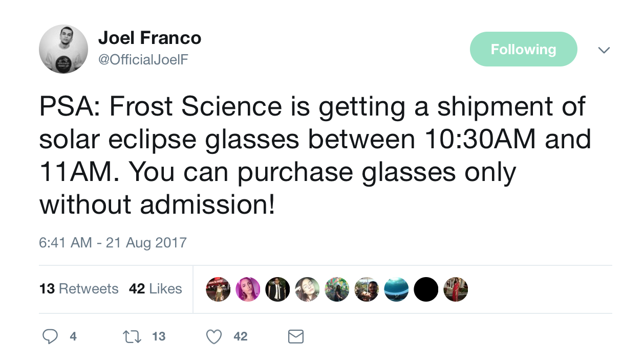Open the liker avatar of man in suit
644x364 pixels.
277,289
